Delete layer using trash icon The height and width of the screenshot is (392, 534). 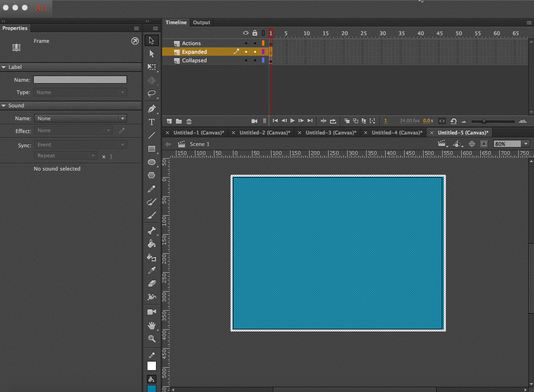[x=189, y=121]
